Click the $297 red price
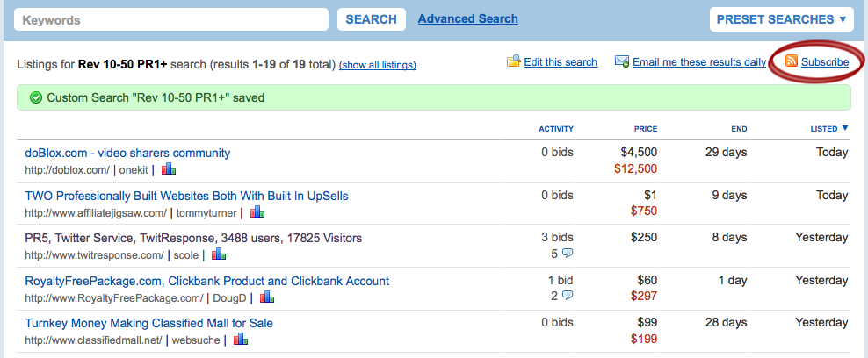Screen dimensions: 868x358 pyautogui.click(x=644, y=297)
